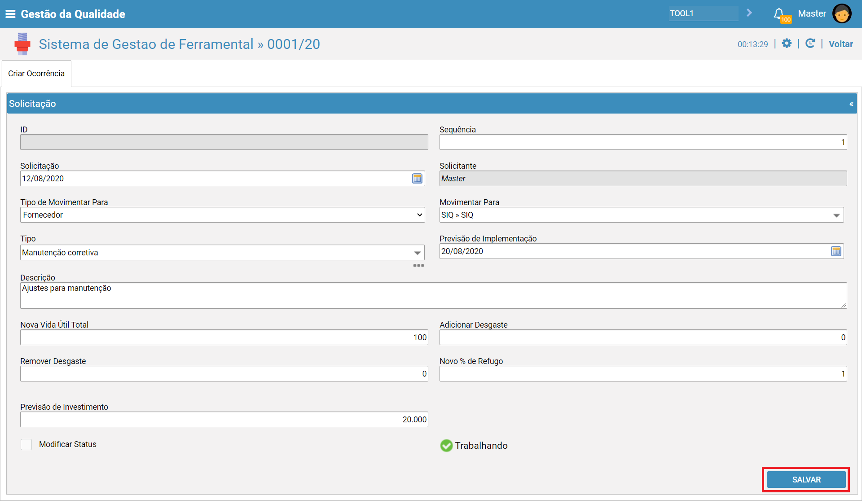Select the Criar Ocorrência tab

pyautogui.click(x=36, y=74)
